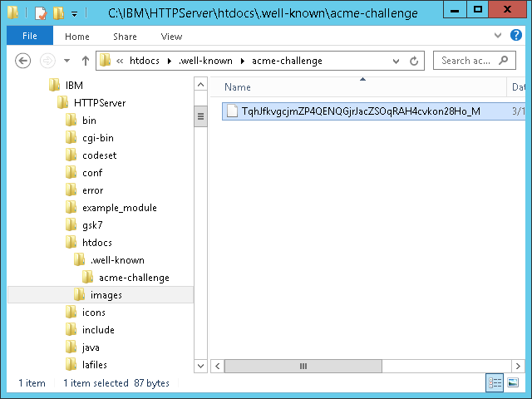
Task: Click the Up arrow to the parent folder
Action: tap(86, 61)
